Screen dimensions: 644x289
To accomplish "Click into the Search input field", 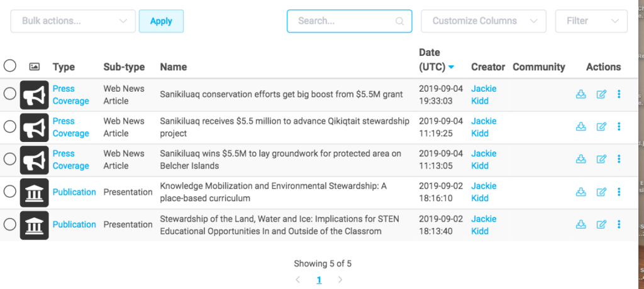I will click(x=343, y=21).
